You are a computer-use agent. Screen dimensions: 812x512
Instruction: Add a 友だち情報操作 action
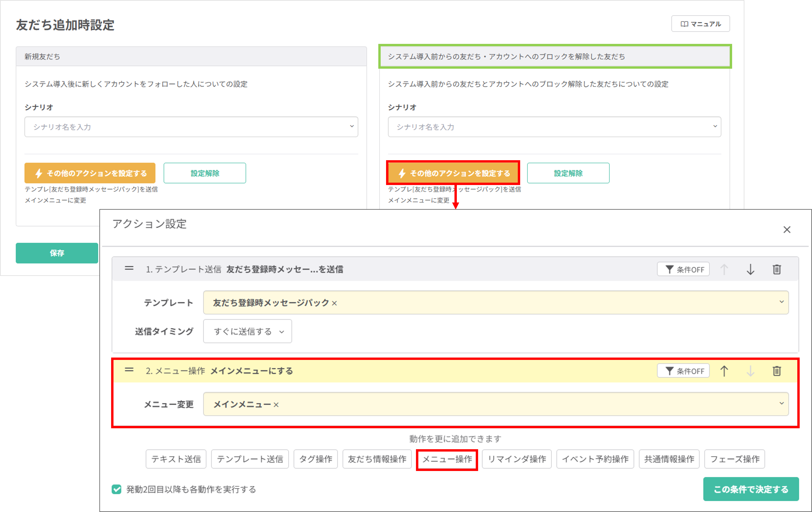point(377,459)
